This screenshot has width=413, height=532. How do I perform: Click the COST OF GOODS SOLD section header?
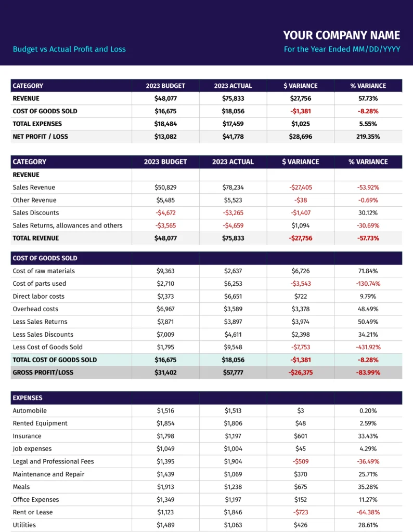pyautogui.click(x=45, y=258)
